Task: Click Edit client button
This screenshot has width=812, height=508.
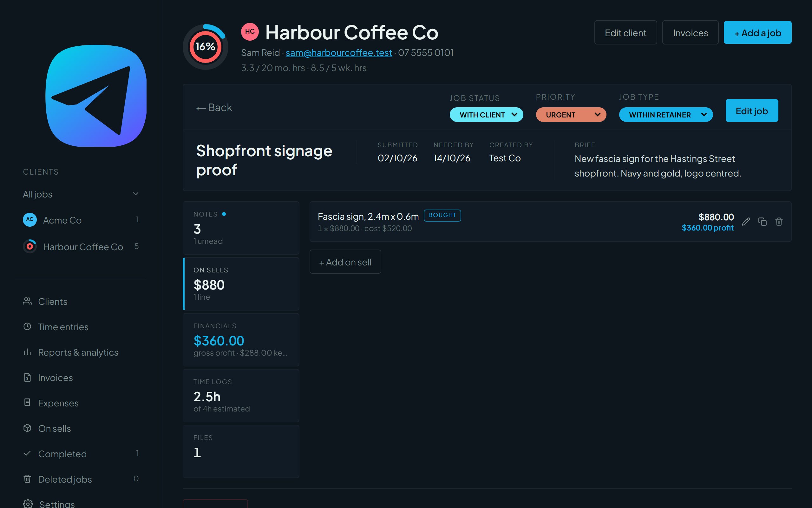Action: (625, 33)
